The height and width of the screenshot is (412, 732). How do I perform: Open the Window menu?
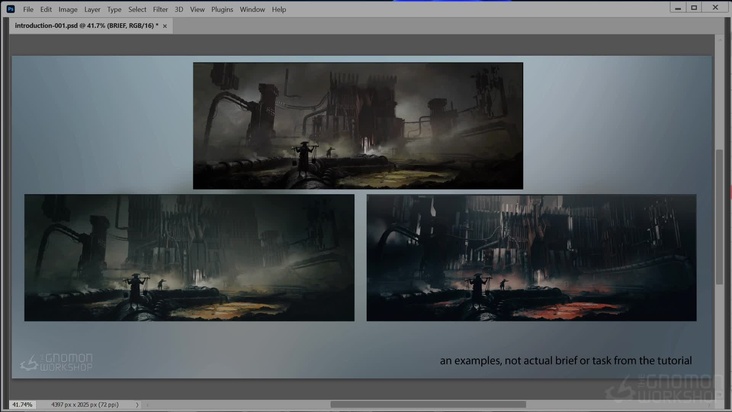252,9
